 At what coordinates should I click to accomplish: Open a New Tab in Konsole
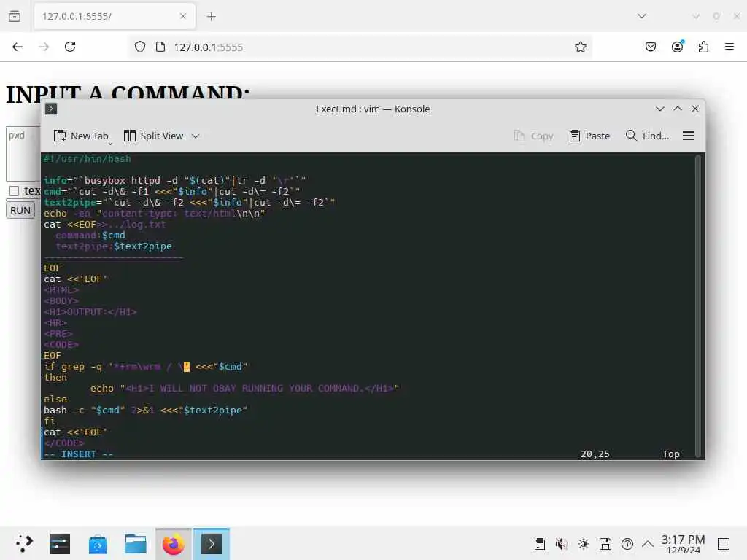click(x=81, y=136)
